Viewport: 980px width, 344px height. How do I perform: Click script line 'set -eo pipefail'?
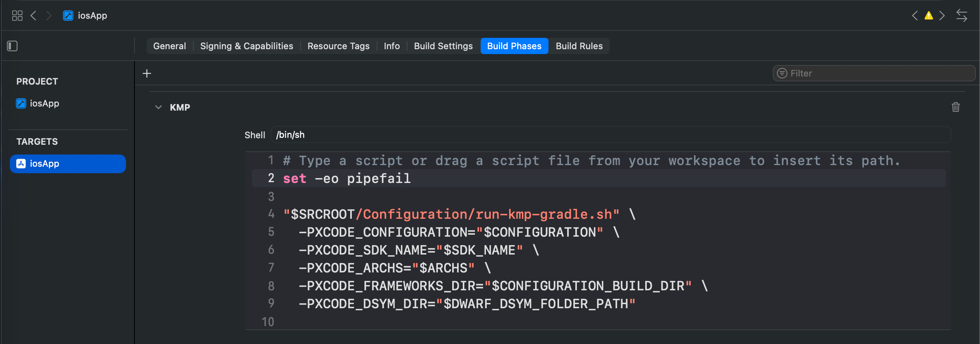tap(347, 178)
